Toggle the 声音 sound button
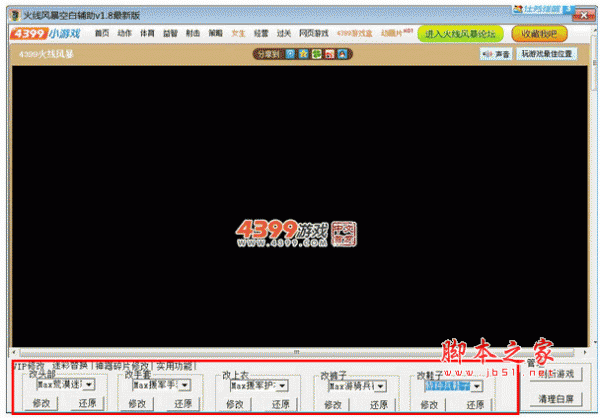The image size is (600, 418). [x=496, y=54]
